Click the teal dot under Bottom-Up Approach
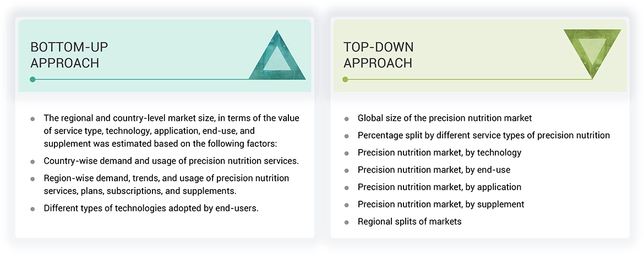Screen dimensions: 644x254 [x=32, y=79]
